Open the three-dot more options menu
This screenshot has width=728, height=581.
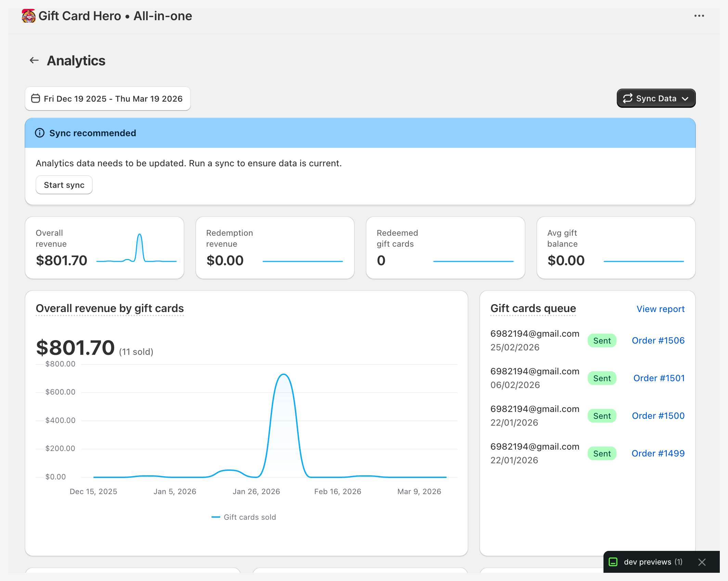pos(699,16)
